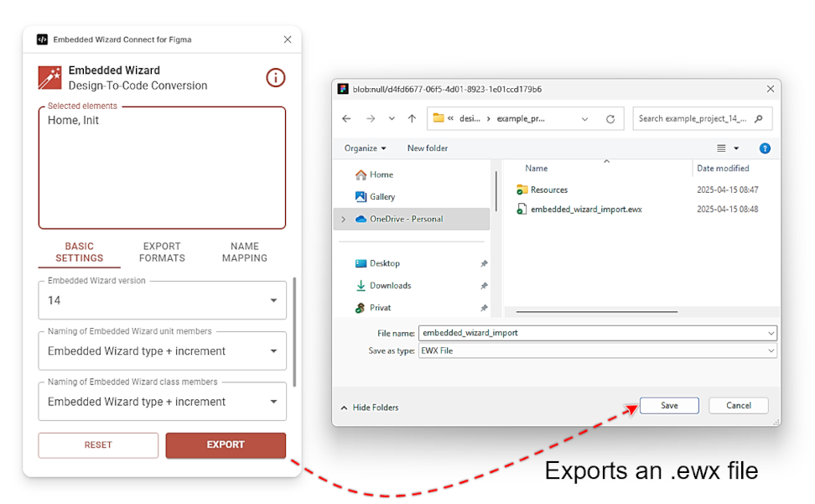Image resolution: width=815 pixels, height=504 pixels.
Task: Expand the OneDrive - Personal tree node
Action: pos(343,219)
